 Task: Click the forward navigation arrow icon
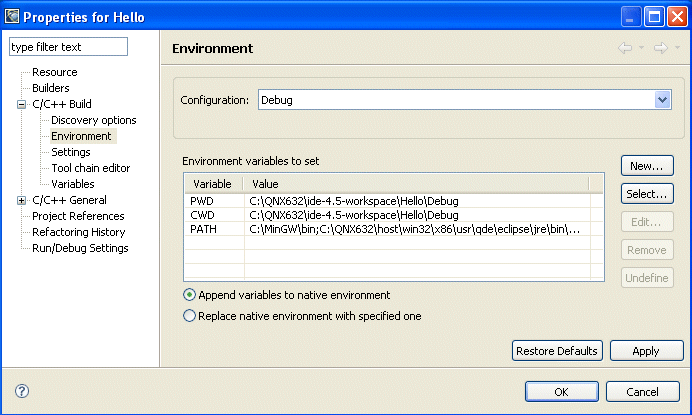coord(660,48)
